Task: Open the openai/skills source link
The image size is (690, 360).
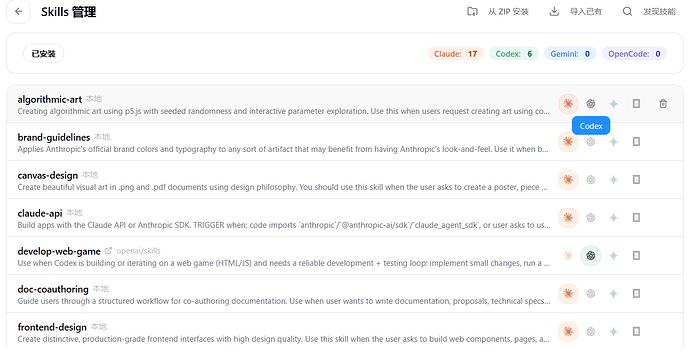Action: [138, 251]
